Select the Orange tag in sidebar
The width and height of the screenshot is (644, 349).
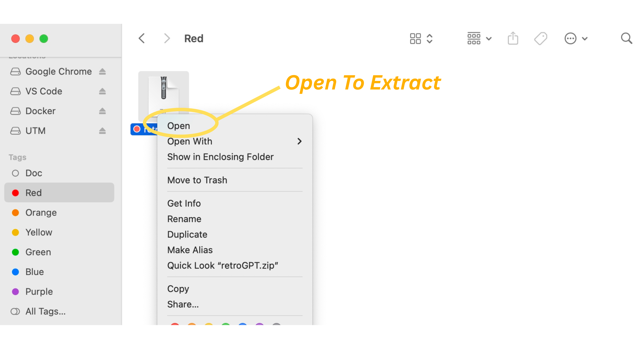coord(41,213)
